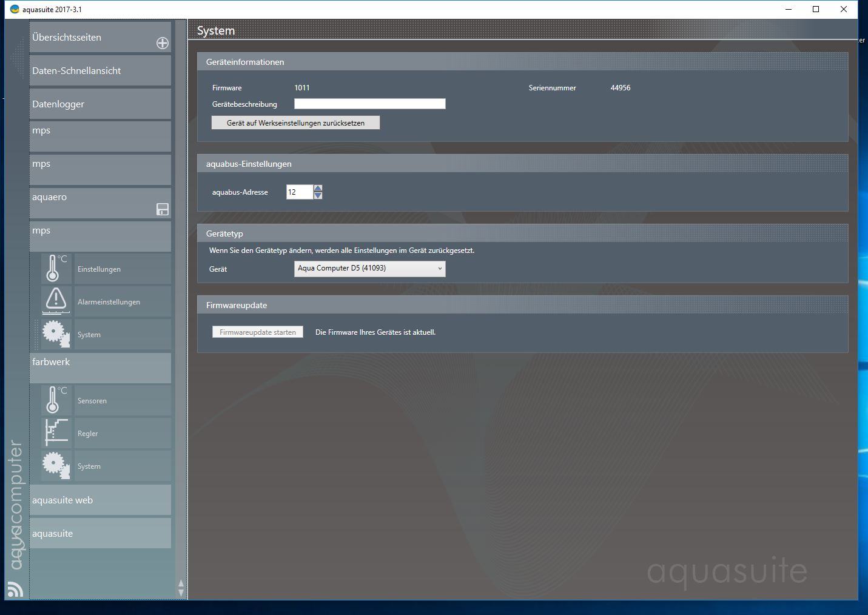Viewport: 868px width, 615px height.
Task: Click the aquabus-Einstellungen section header
Action: click(522, 164)
